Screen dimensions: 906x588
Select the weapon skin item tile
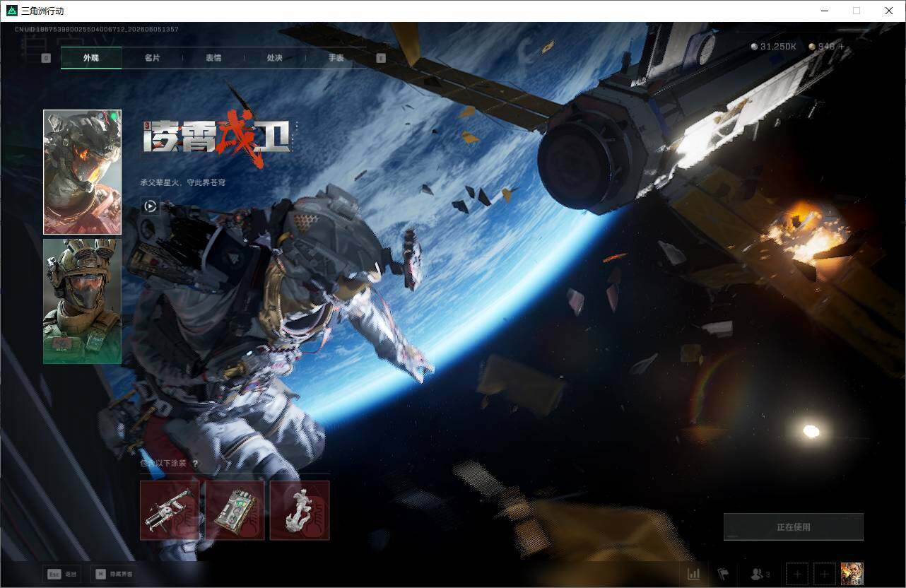(170, 510)
